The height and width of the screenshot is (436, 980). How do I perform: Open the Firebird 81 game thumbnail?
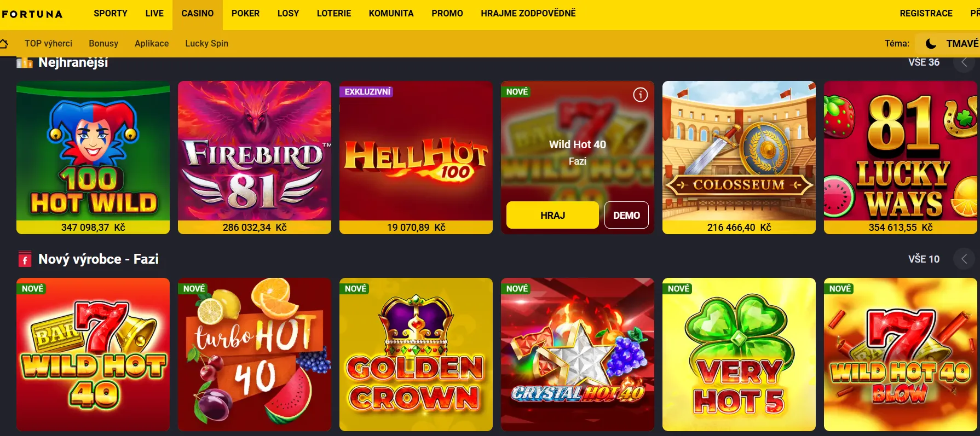[255, 158]
